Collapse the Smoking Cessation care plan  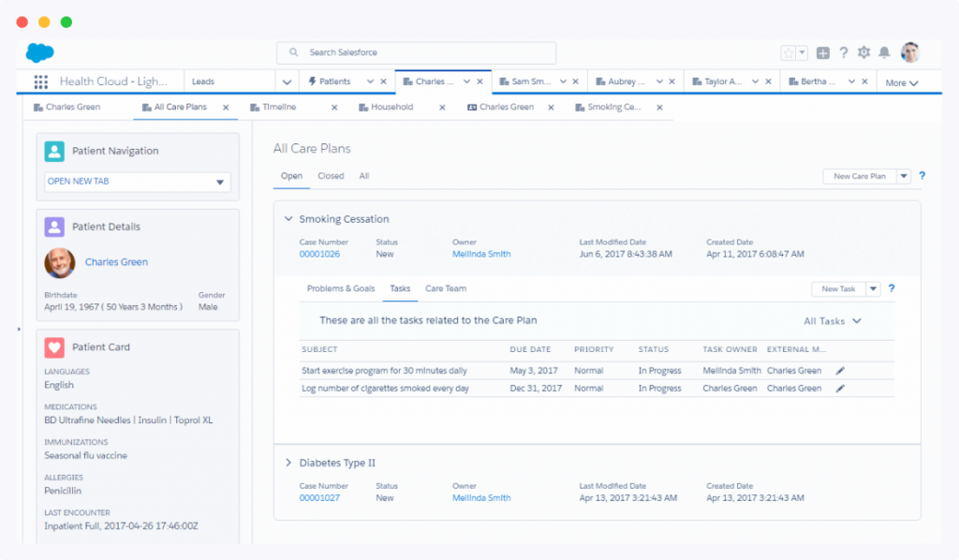(x=288, y=218)
